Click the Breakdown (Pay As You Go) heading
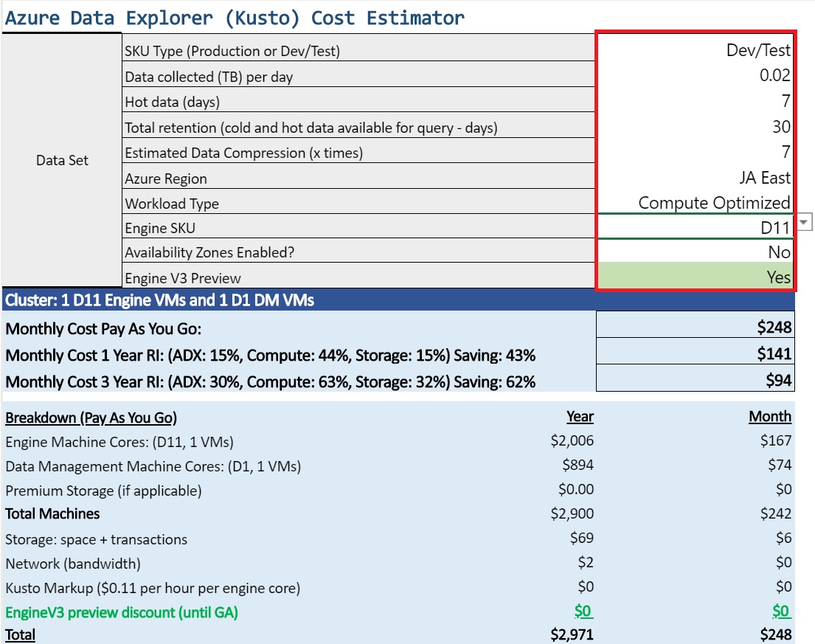The width and height of the screenshot is (815, 644). point(91,418)
